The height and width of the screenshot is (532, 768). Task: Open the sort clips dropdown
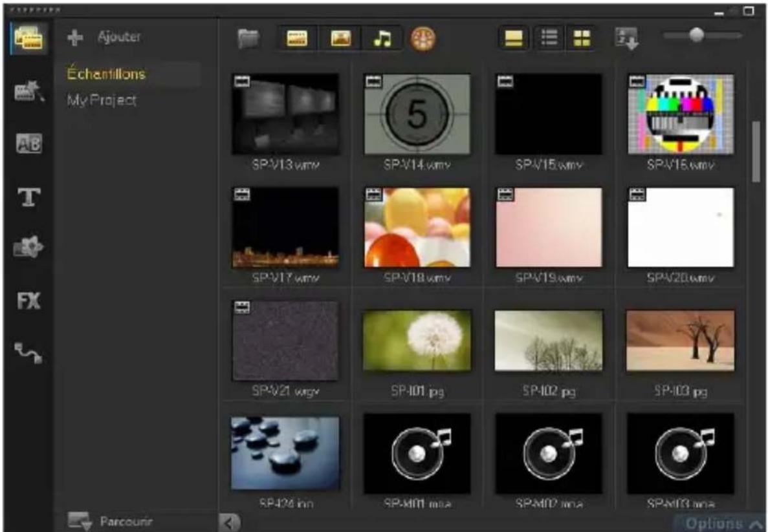(x=627, y=38)
